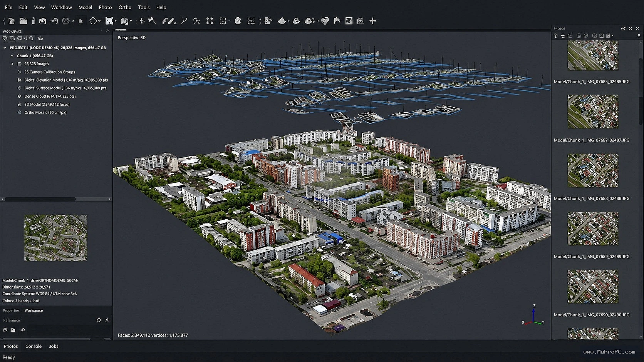This screenshot has height=362, width=644.
Task: Click the crosshair grid toolbar icon
Action: (251, 21)
